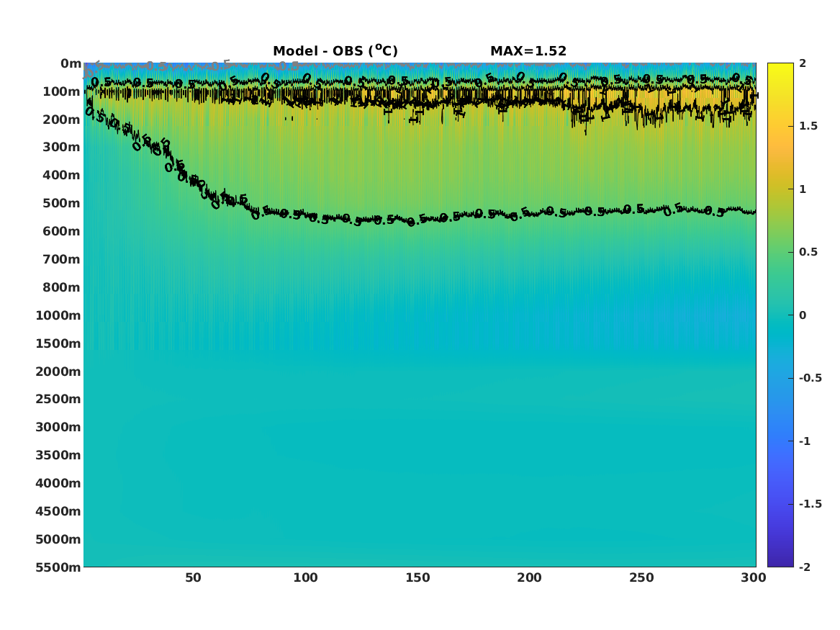Image resolution: width=840 pixels, height=630 pixels.
Task: Click the colorbar tick label '-1'
Action: (805, 441)
